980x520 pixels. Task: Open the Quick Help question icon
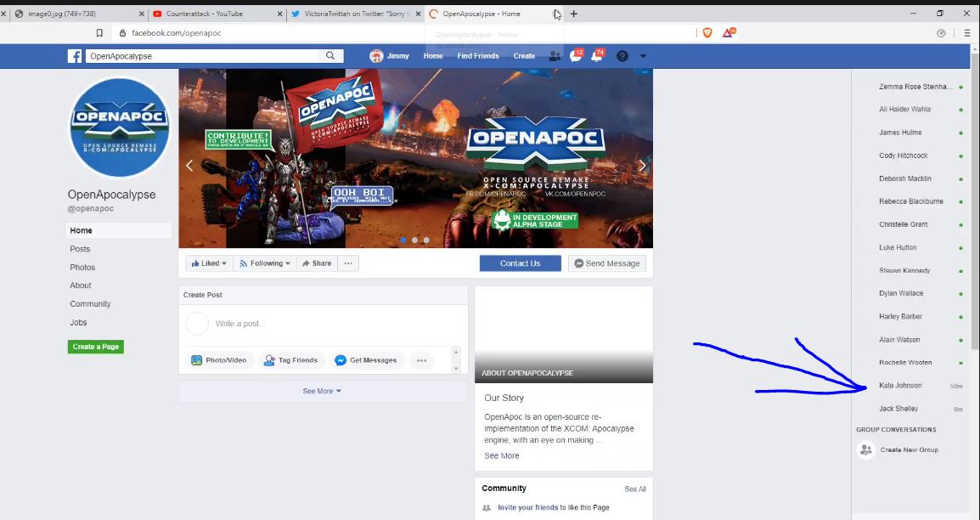coord(622,56)
